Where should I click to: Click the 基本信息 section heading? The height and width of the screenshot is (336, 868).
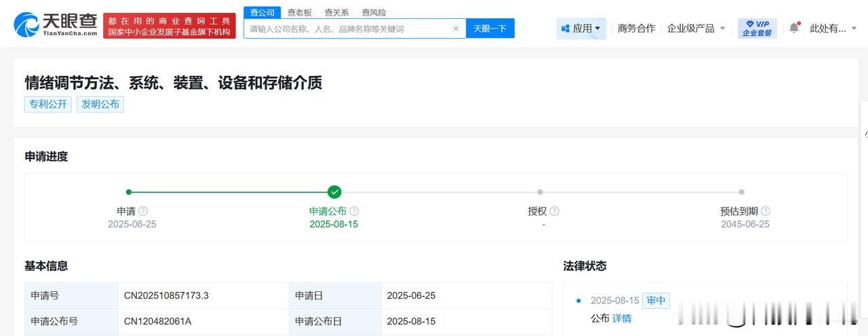click(47, 266)
